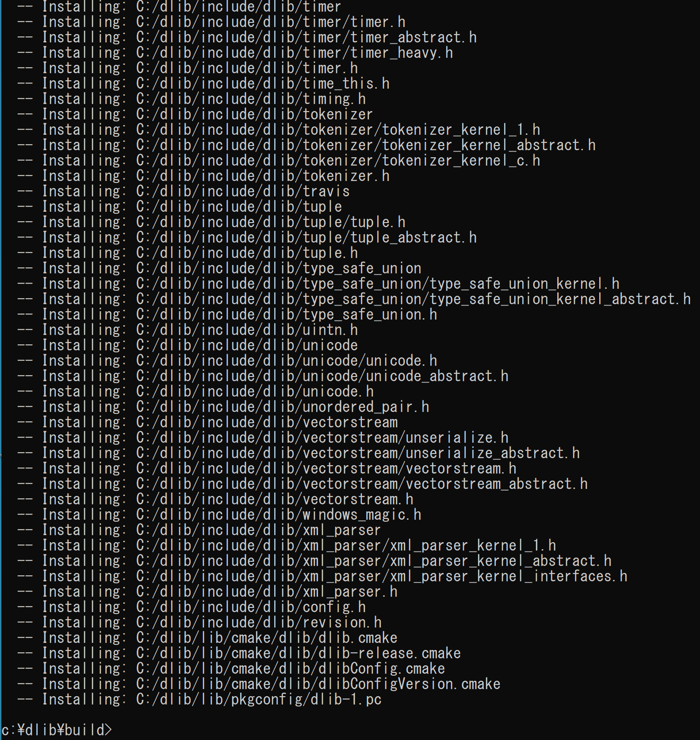The height and width of the screenshot is (740, 700).
Task: Select the type_safe_union_kernel_abstract.h line
Action: pos(354,299)
